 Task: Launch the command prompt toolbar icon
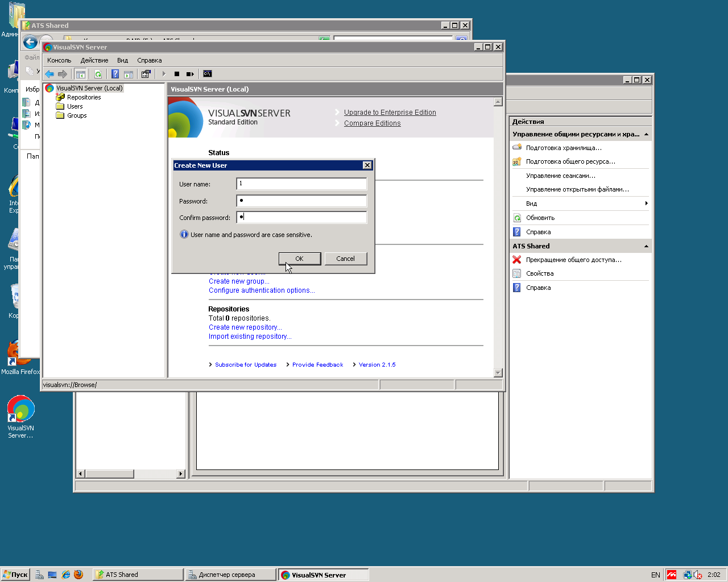pos(208,74)
